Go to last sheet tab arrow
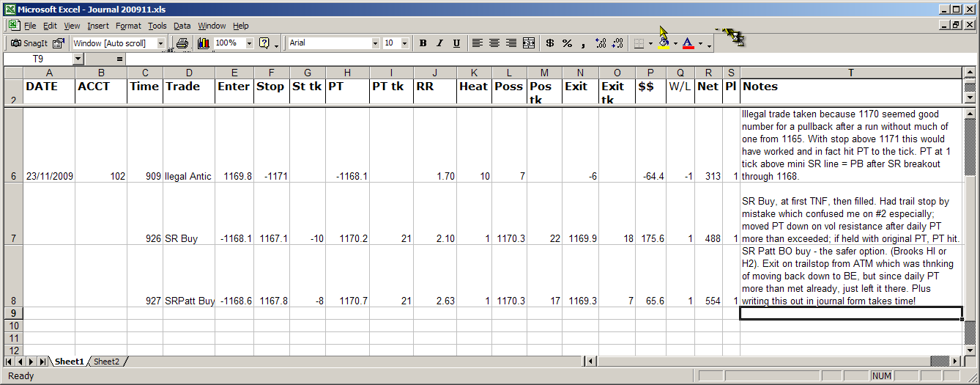Viewport: 980px width, 385px height. point(42,362)
